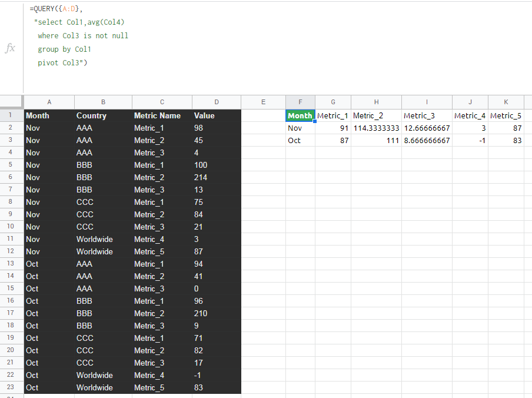Click the fill handle on cell F1
This screenshot has height=398, width=532.
pyautogui.click(x=315, y=121)
